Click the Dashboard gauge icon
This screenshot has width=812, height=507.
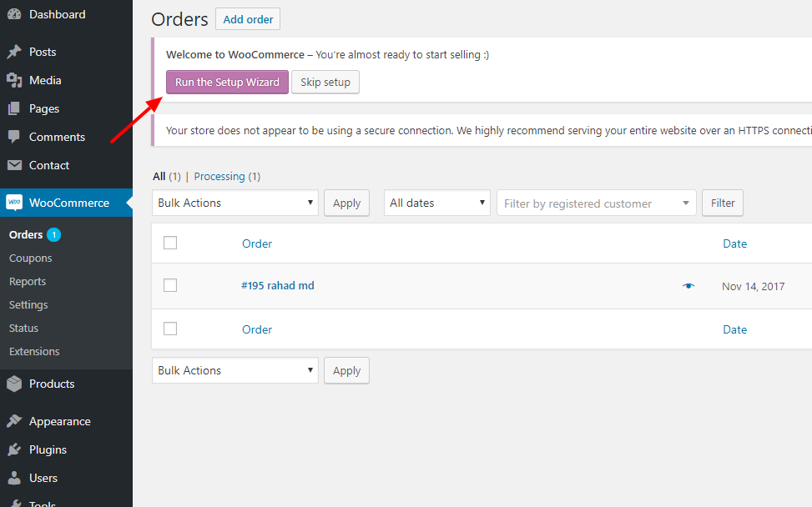pyautogui.click(x=14, y=14)
